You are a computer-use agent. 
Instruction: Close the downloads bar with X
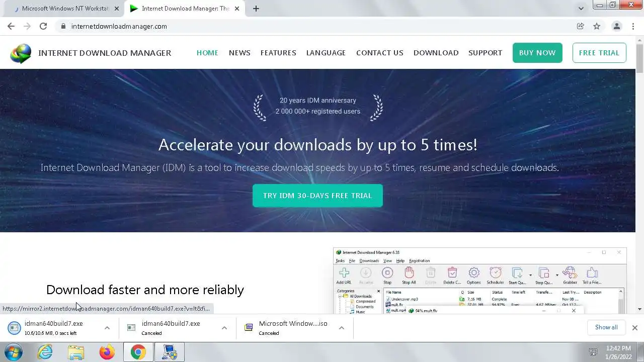[634, 328]
